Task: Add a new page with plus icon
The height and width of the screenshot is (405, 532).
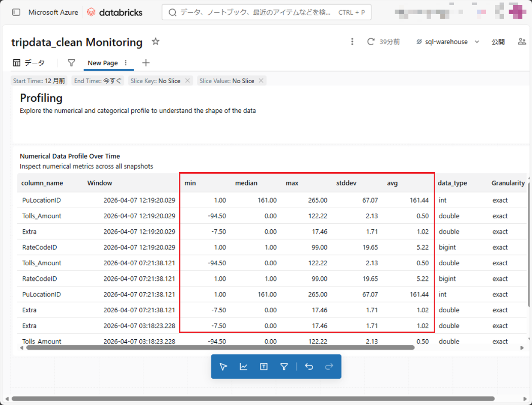Action: click(146, 63)
